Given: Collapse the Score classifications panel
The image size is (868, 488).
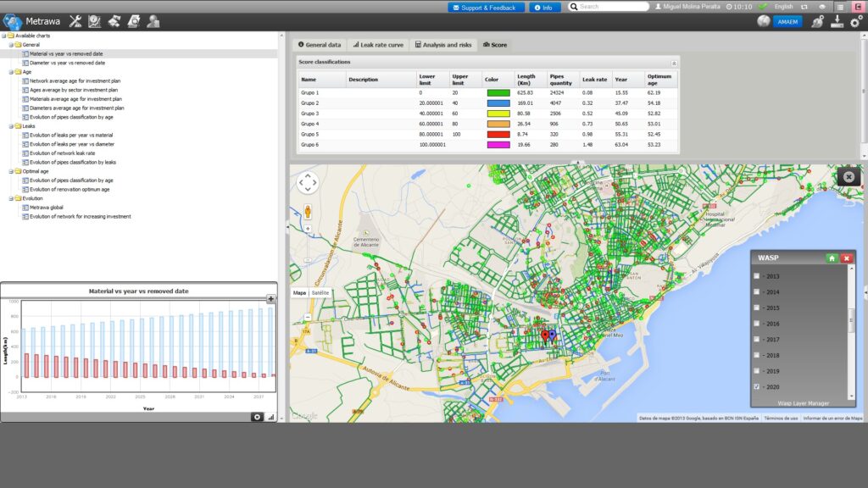Looking at the screenshot, I should tap(674, 63).
